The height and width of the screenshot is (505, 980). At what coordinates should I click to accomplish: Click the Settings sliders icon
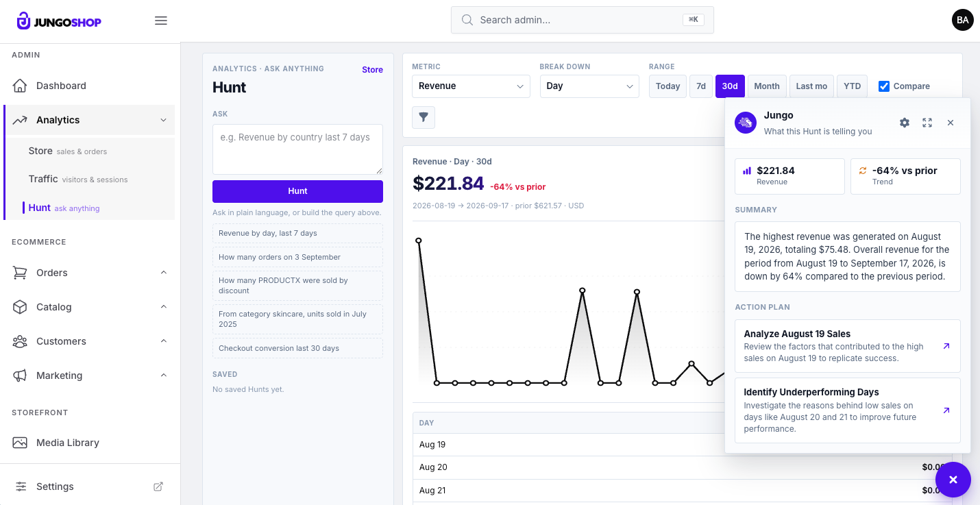(x=21, y=486)
